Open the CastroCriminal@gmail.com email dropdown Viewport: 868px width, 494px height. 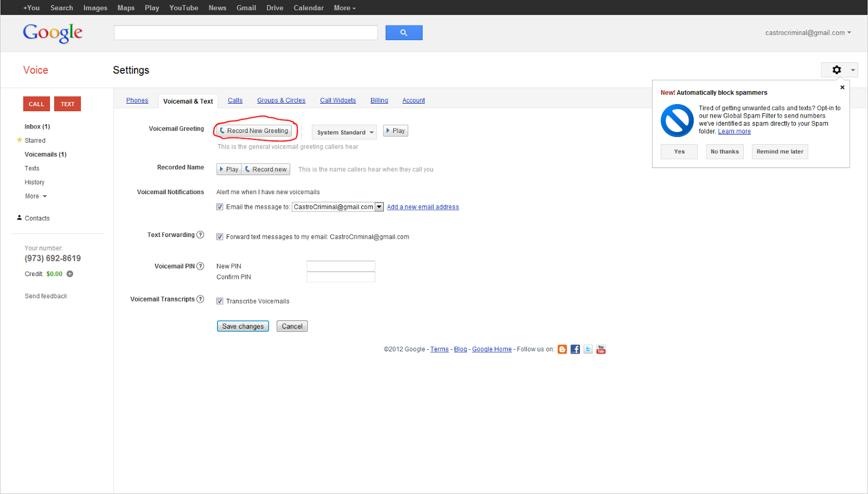pos(338,207)
